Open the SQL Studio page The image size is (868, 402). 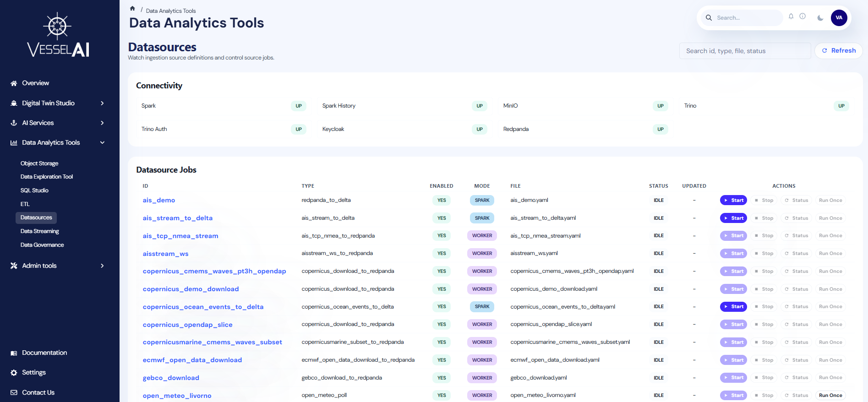click(x=34, y=190)
